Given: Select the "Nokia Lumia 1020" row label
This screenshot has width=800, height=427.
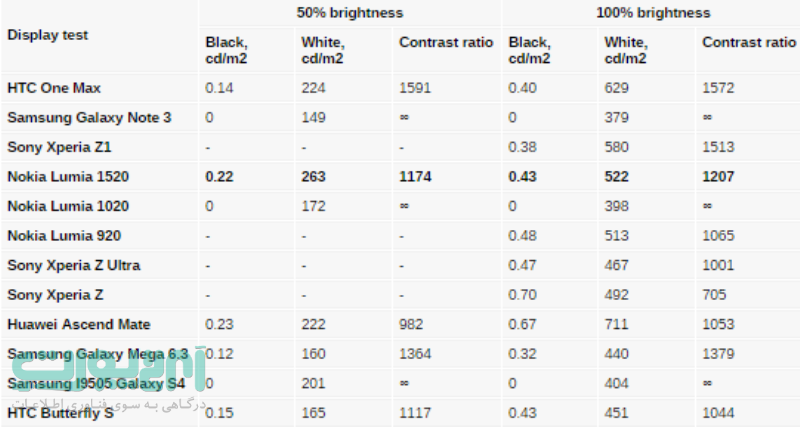Looking at the screenshot, I should pyautogui.click(x=68, y=206).
